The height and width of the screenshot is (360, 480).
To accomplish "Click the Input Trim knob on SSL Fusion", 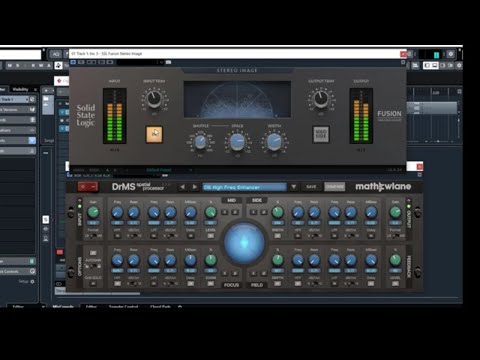I will point(154,98).
